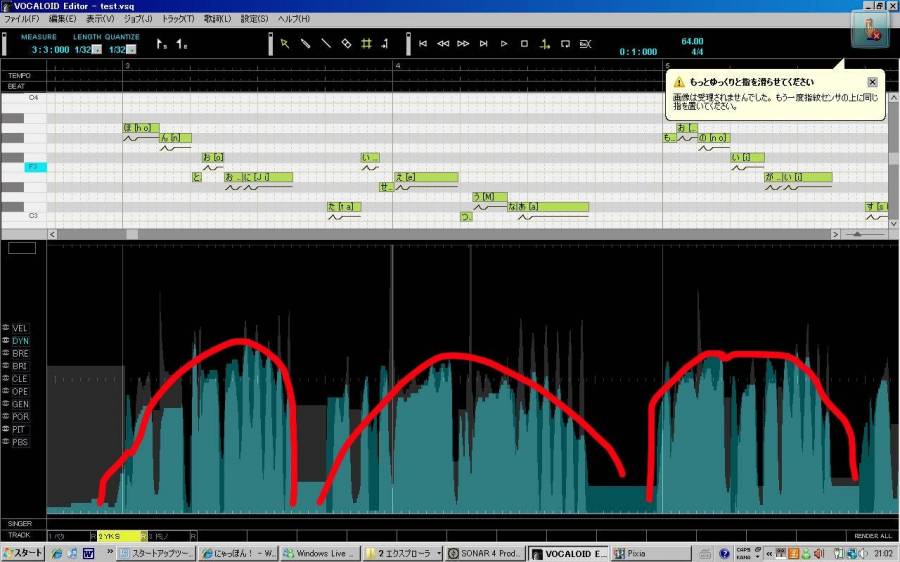Rewind using the double-left arrow button
The width and height of the screenshot is (900, 562).
tap(443, 44)
